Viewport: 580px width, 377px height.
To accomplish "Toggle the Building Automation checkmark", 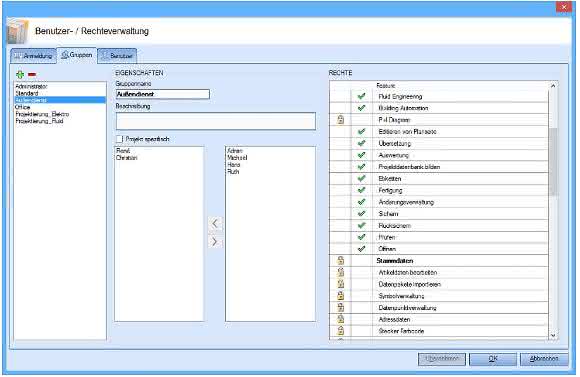I will [x=361, y=108].
